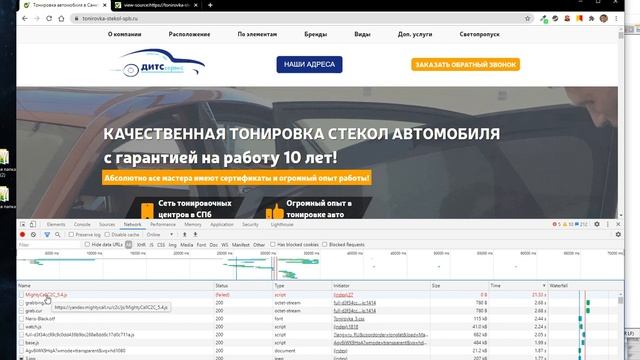The image size is (640, 360).
Task: Enable the Preserve log checkbox
Action: (71, 235)
